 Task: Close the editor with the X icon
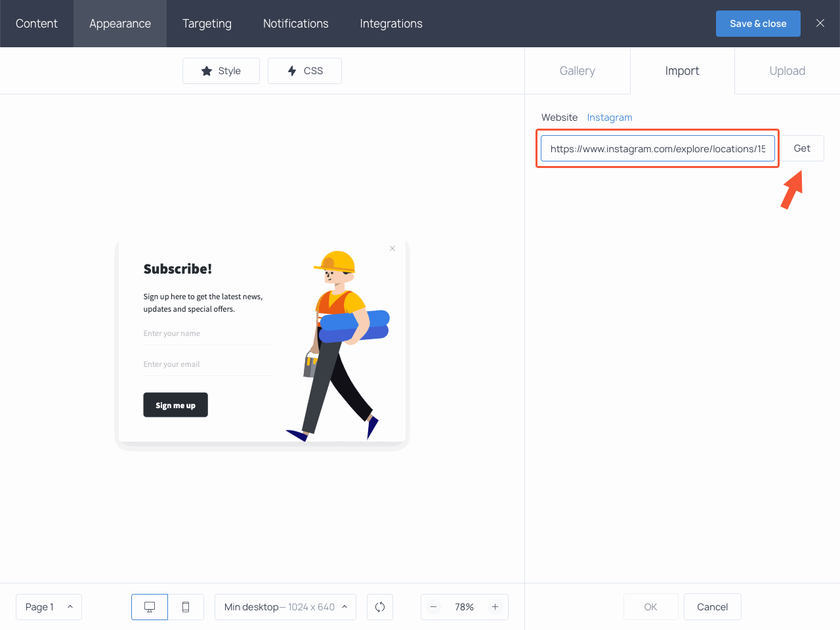(820, 24)
